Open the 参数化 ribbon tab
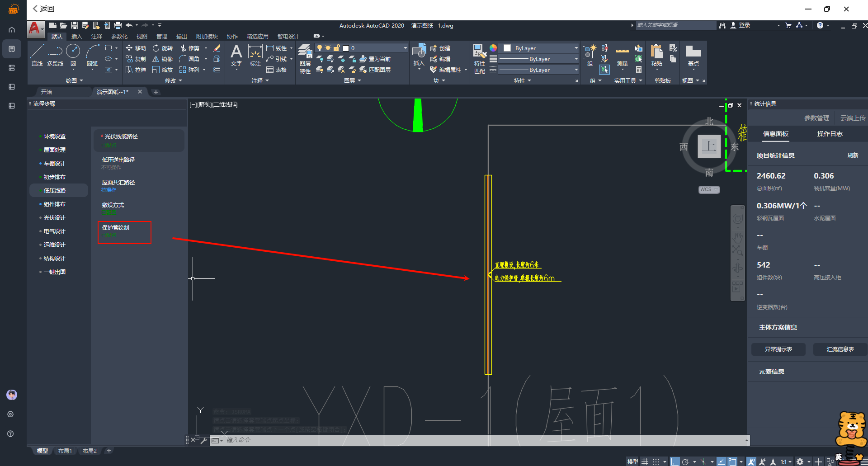The height and width of the screenshot is (466, 868). (x=119, y=37)
